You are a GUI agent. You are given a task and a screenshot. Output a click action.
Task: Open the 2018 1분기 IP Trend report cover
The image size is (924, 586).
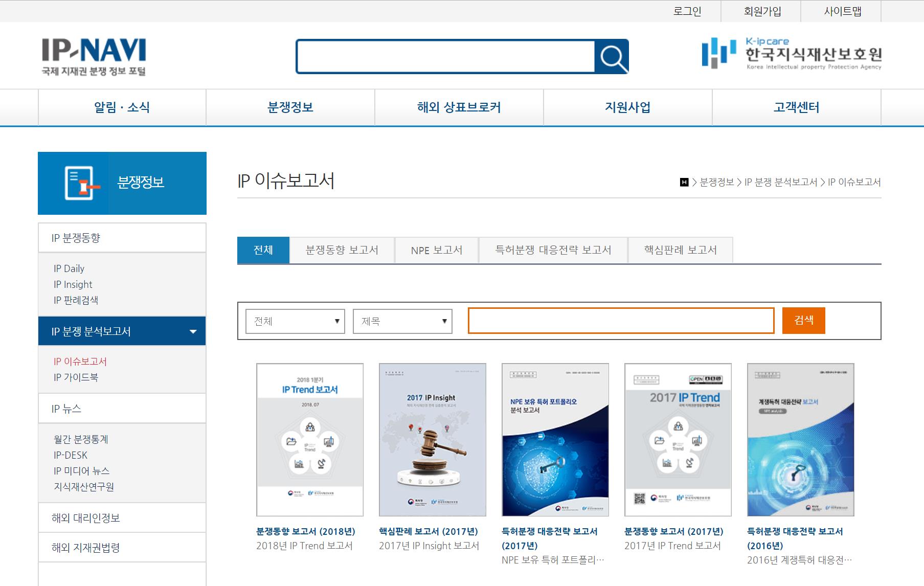310,440
